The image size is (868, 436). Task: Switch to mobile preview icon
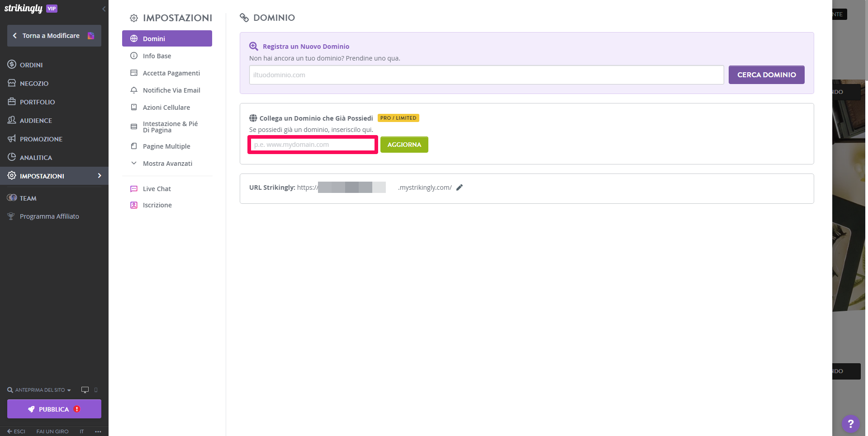point(96,390)
